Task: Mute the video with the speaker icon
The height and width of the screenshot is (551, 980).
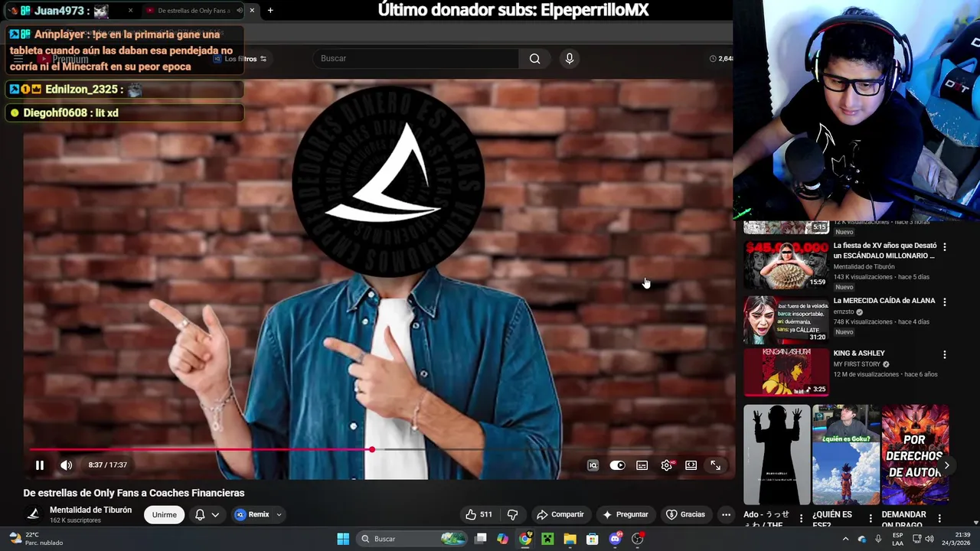Action: click(67, 465)
